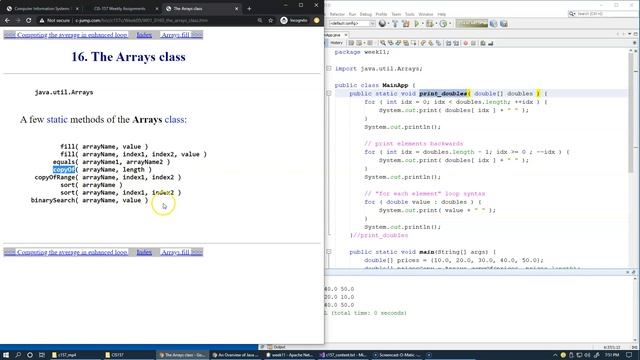Open the Run Project dropdown arrow
The height and width of the screenshot is (360, 640).
(x=422, y=24)
